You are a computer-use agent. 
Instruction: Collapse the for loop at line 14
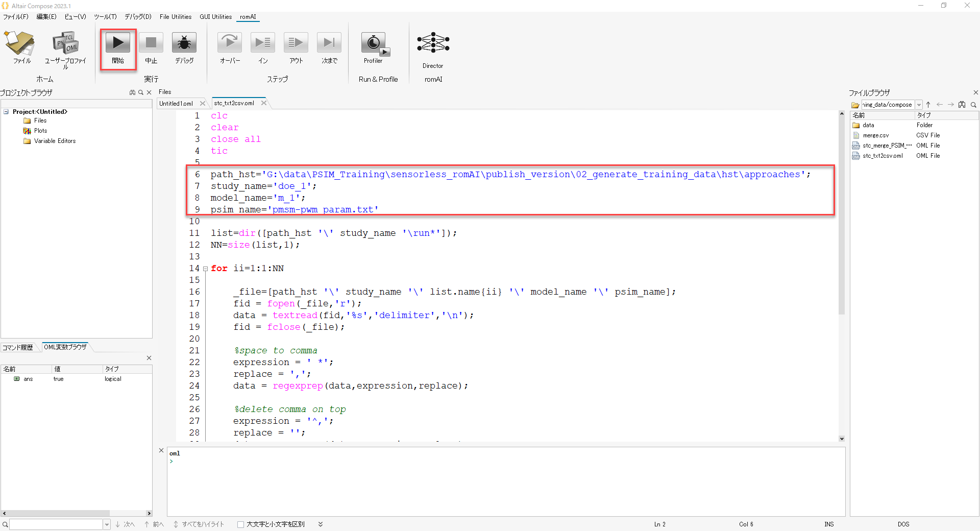click(205, 269)
